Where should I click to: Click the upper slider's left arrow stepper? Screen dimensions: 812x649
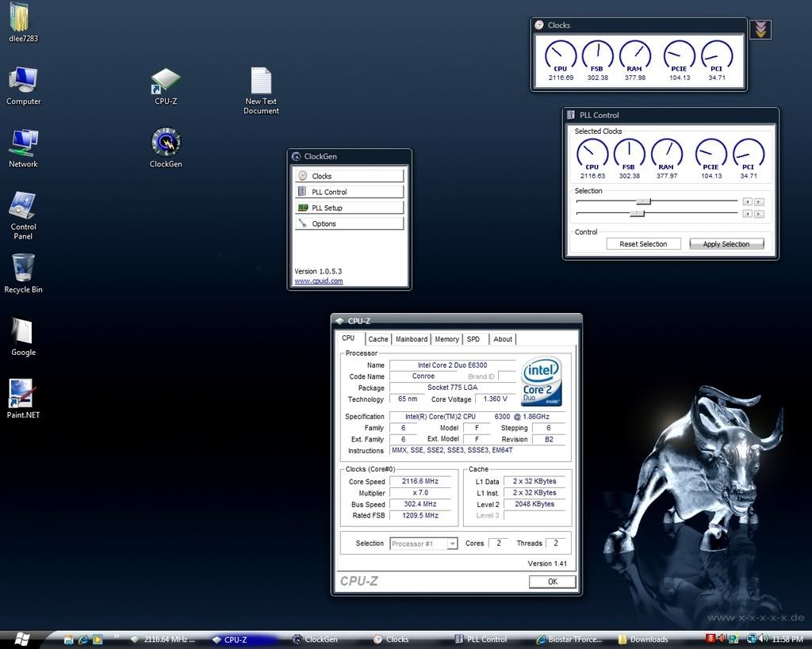pyautogui.click(x=747, y=201)
